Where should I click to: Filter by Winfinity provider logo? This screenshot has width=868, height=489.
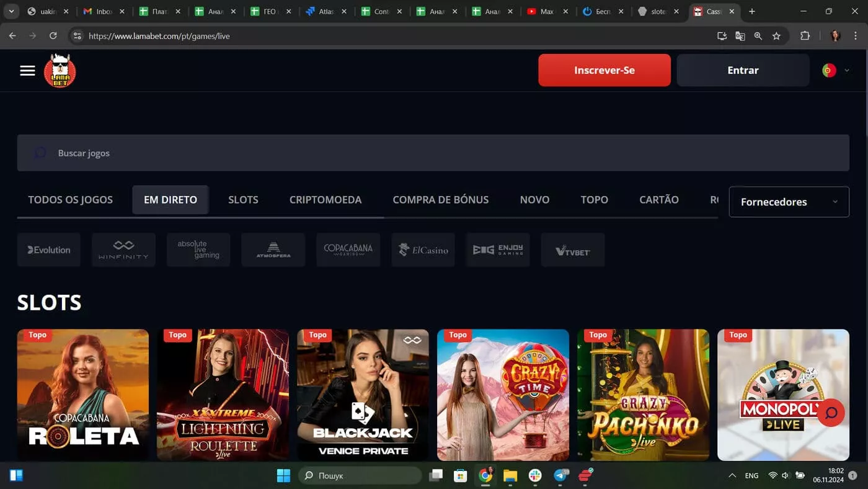click(x=123, y=250)
